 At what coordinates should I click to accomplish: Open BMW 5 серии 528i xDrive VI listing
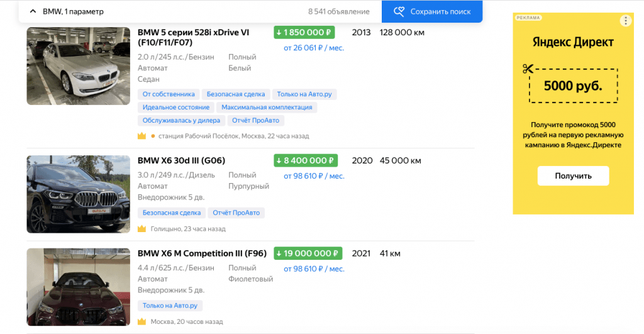(194, 37)
